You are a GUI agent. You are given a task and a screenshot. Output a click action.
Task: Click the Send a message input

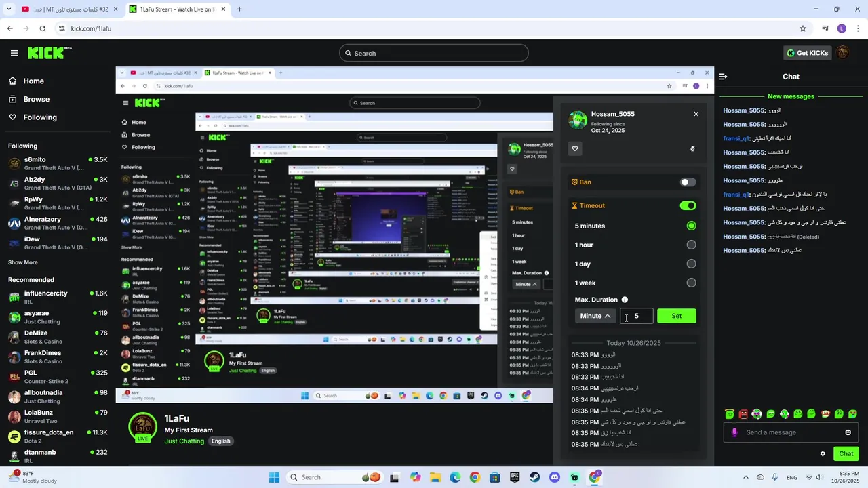pos(791,432)
